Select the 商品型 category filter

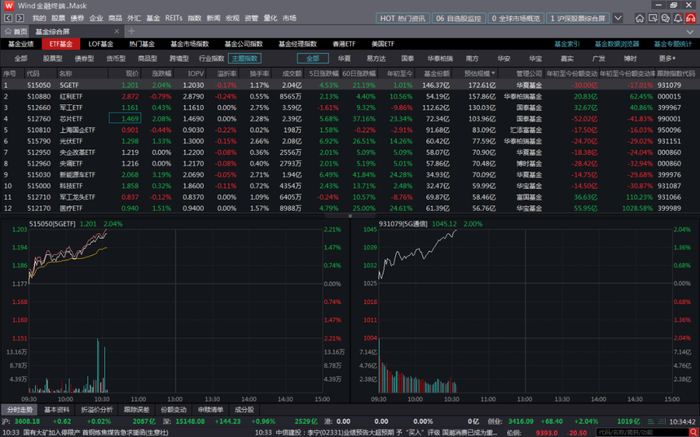coord(147,58)
